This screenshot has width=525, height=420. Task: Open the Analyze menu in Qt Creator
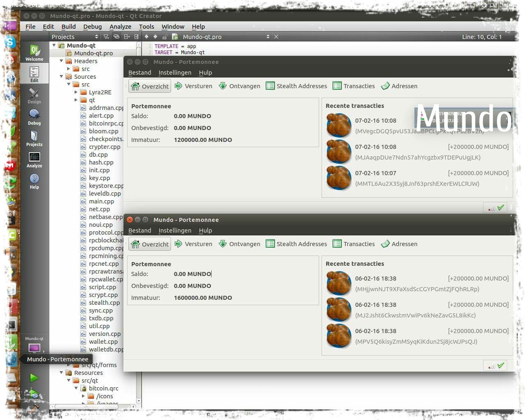click(x=120, y=26)
